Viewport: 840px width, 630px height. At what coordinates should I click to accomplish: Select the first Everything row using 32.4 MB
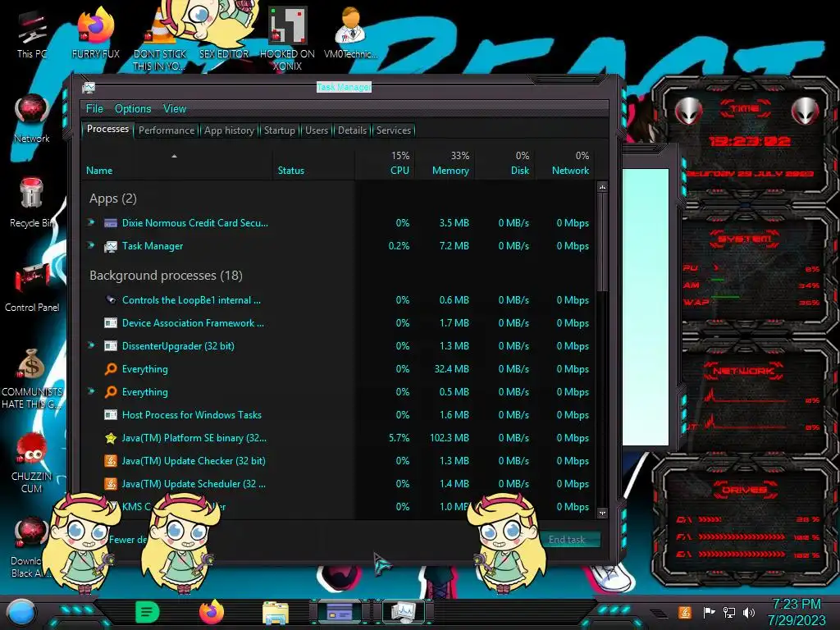tap(339, 369)
